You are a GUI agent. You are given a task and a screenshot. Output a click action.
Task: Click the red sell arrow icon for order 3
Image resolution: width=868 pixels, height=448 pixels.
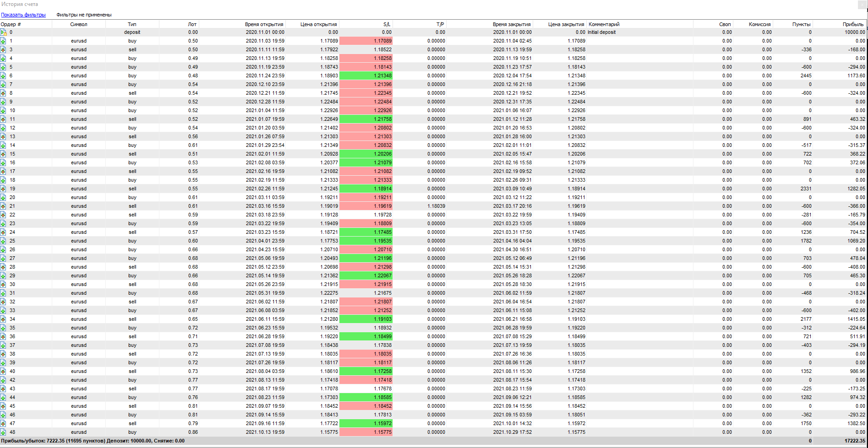(3, 50)
